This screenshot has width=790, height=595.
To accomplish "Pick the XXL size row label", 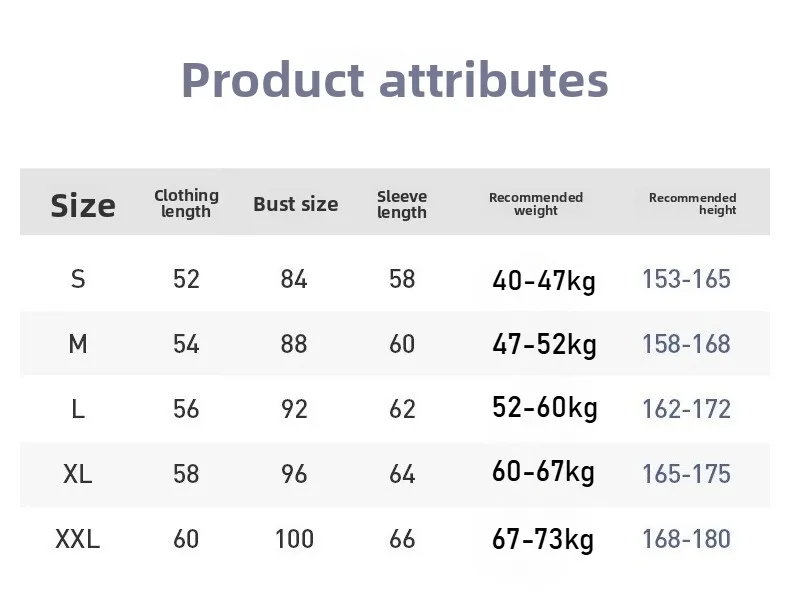I will click(x=77, y=539).
